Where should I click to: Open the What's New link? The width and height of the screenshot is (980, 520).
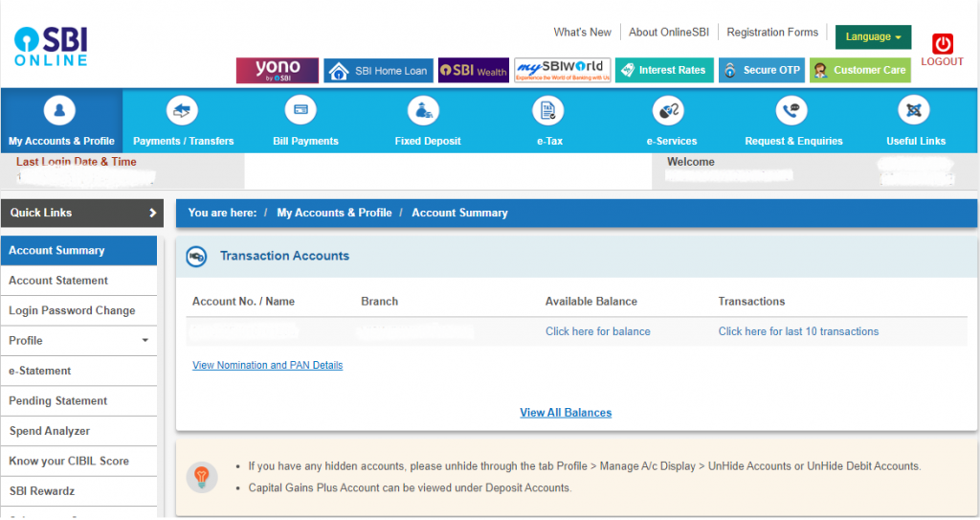point(582,32)
